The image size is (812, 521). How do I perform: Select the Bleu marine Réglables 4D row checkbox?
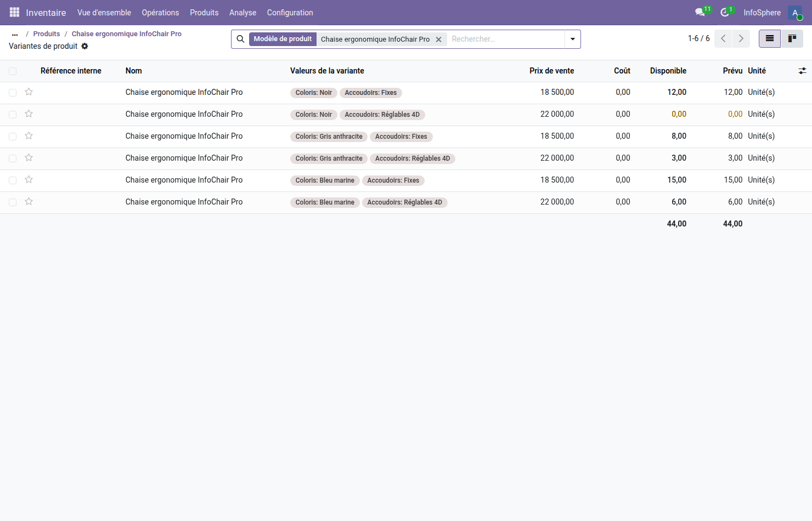click(13, 202)
